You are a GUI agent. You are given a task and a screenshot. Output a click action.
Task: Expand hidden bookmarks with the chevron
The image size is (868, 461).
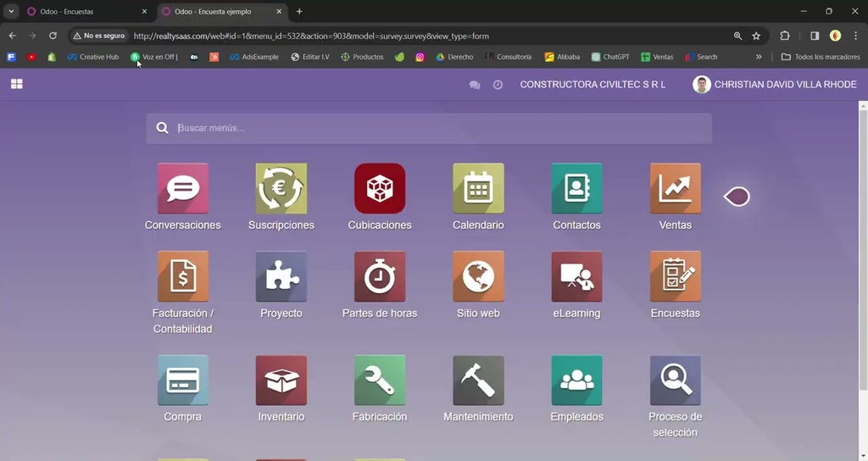pyautogui.click(x=759, y=57)
